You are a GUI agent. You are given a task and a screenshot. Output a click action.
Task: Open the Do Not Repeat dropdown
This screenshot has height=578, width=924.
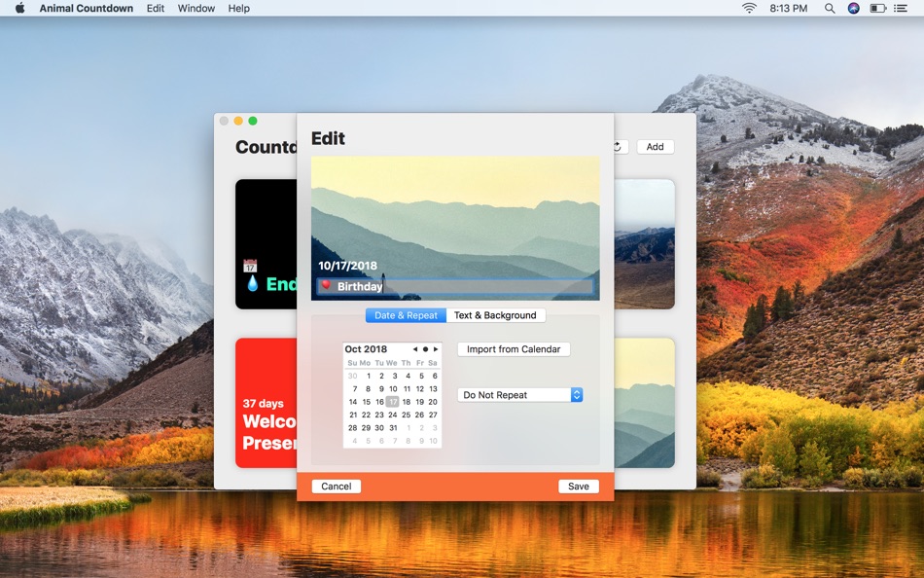point(519,395)
